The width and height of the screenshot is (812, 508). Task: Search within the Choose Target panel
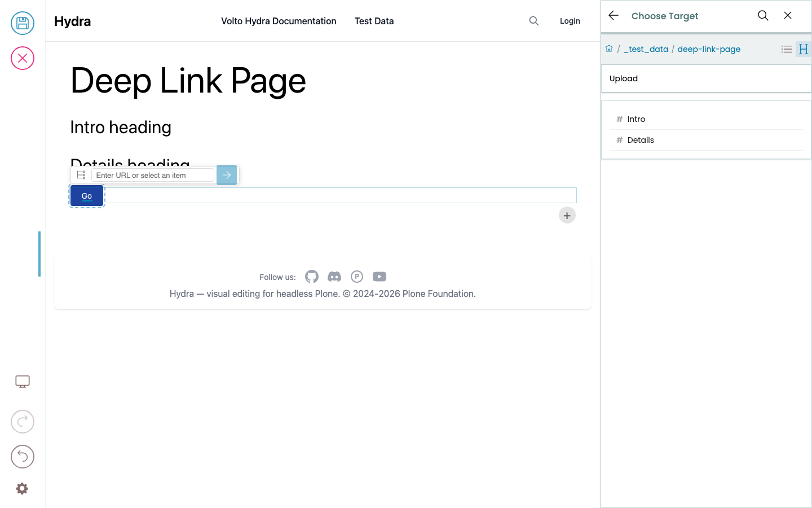763,16
